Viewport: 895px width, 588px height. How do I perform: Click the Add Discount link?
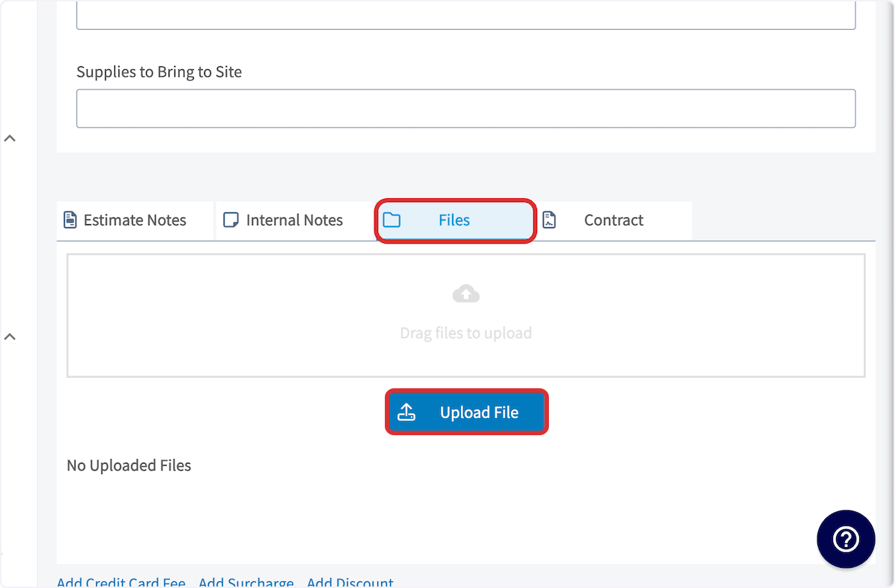coord(351,582)
